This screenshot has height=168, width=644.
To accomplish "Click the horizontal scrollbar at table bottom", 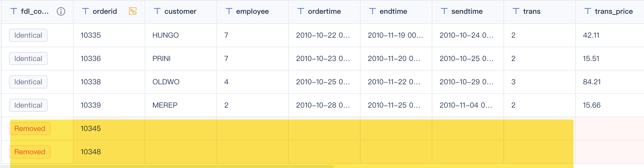I will [167, 166].
